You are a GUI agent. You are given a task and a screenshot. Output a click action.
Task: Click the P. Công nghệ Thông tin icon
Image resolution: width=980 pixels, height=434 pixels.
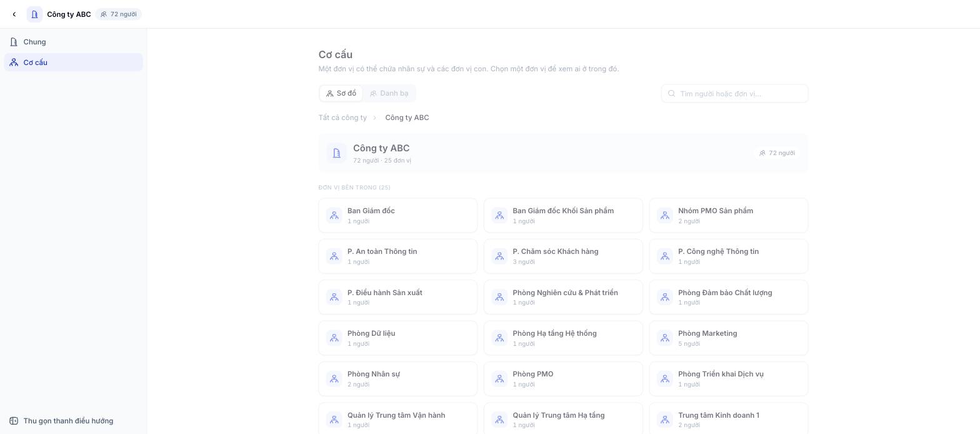tap(665, 256)
